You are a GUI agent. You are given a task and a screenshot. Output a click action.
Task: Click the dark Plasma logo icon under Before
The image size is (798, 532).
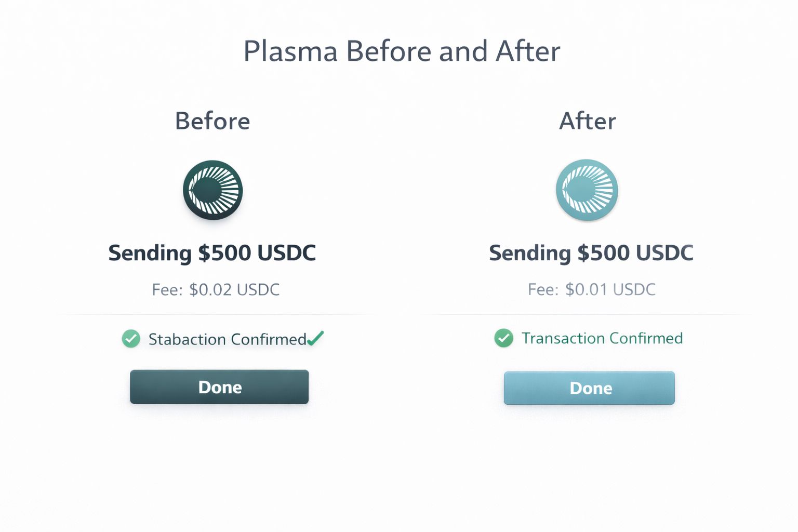[212, 190]
